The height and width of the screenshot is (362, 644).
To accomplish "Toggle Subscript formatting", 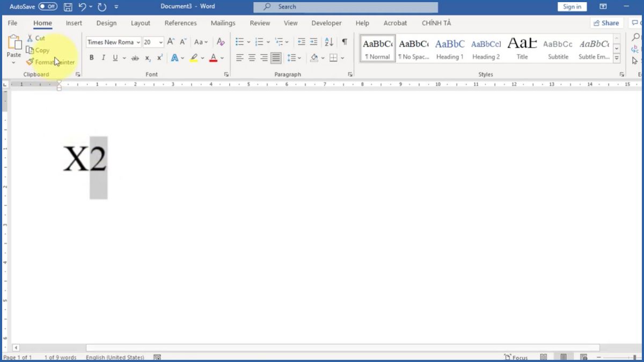I will [148, 58].
